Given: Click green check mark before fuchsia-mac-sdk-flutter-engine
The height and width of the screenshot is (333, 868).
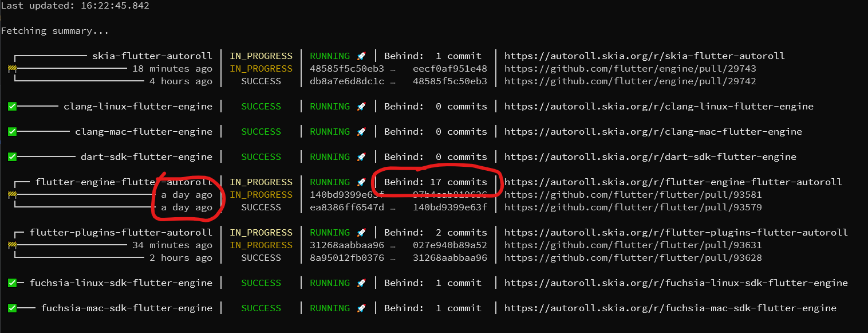Looking at the screenshot, I should click(12, 308).
